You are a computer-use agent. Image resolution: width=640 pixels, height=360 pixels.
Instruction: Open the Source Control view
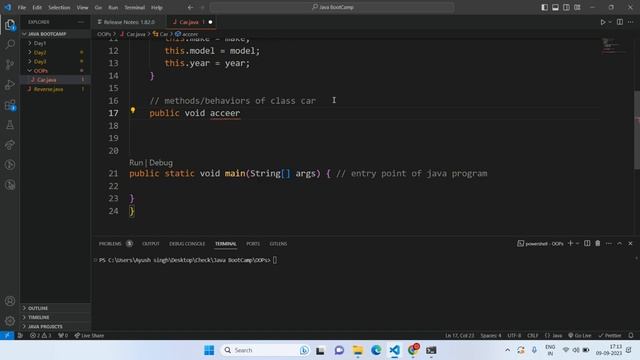click(x=10, y=64)
